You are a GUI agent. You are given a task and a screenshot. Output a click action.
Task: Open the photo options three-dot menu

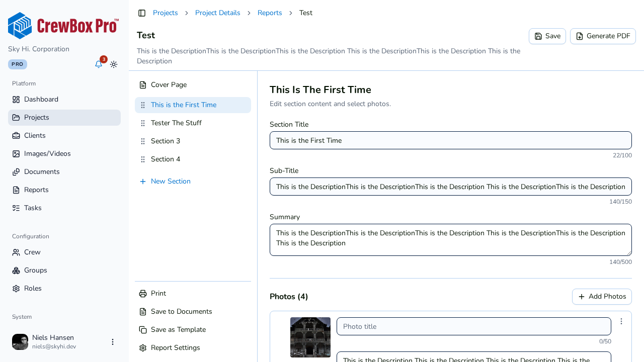point(621,321)
